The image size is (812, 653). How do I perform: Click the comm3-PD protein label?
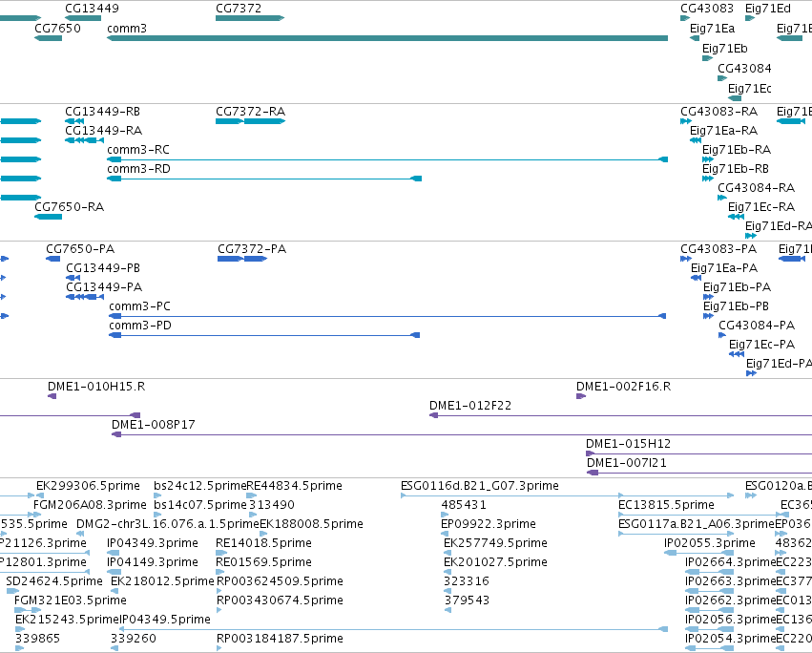click(x=140, y=326)
